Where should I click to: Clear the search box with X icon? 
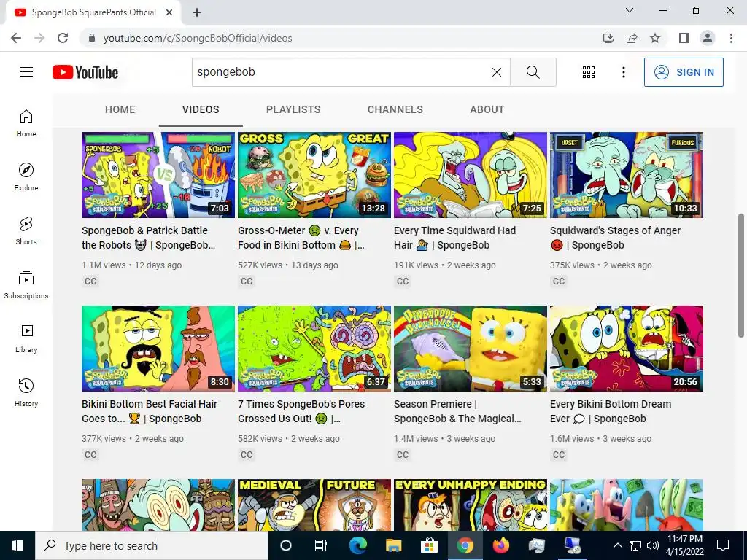point(496,72)
